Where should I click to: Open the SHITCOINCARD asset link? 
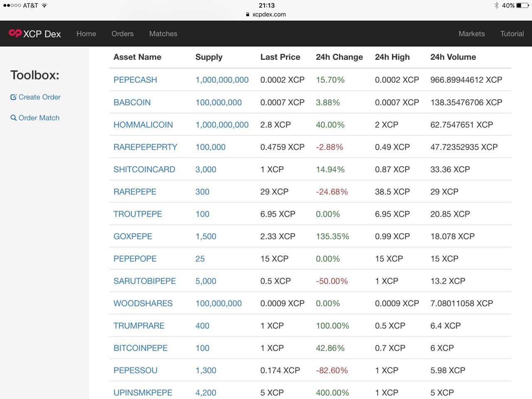tap(144, 170)
